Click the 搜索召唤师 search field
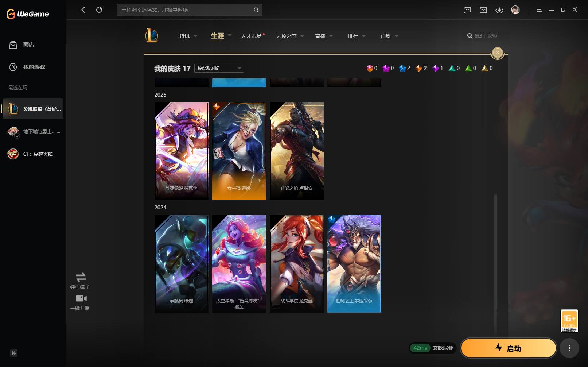Screen dimensions: 588x367 486,36
